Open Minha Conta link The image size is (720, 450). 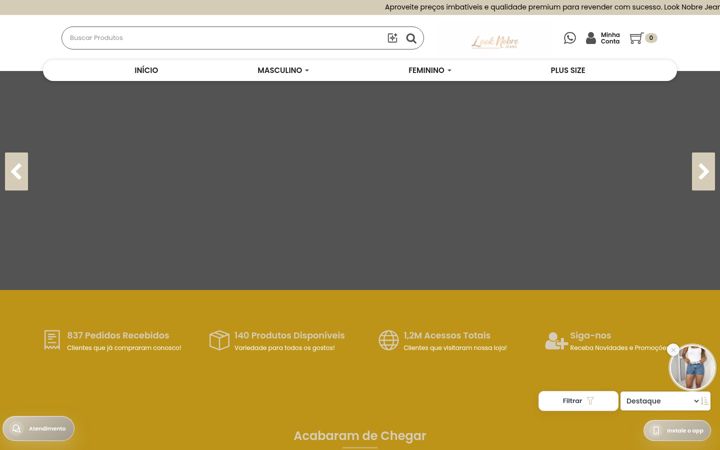coord(610,38)
